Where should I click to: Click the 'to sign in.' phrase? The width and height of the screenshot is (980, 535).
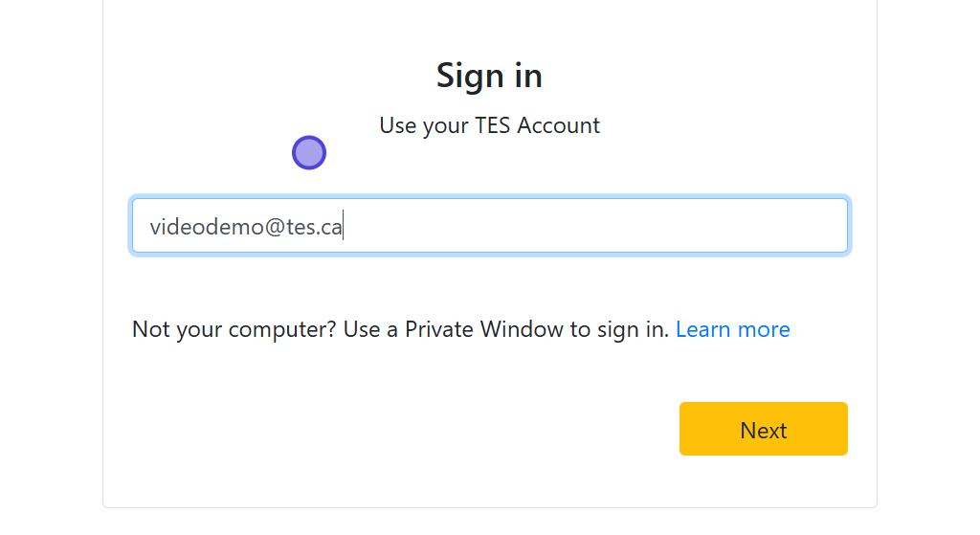[619, 329]
